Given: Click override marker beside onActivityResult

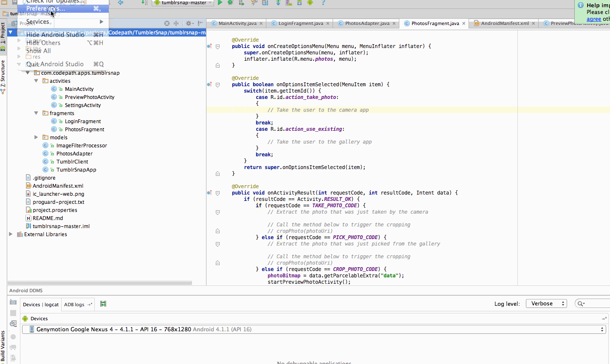Looking at the screenshot, I should 209,193.
